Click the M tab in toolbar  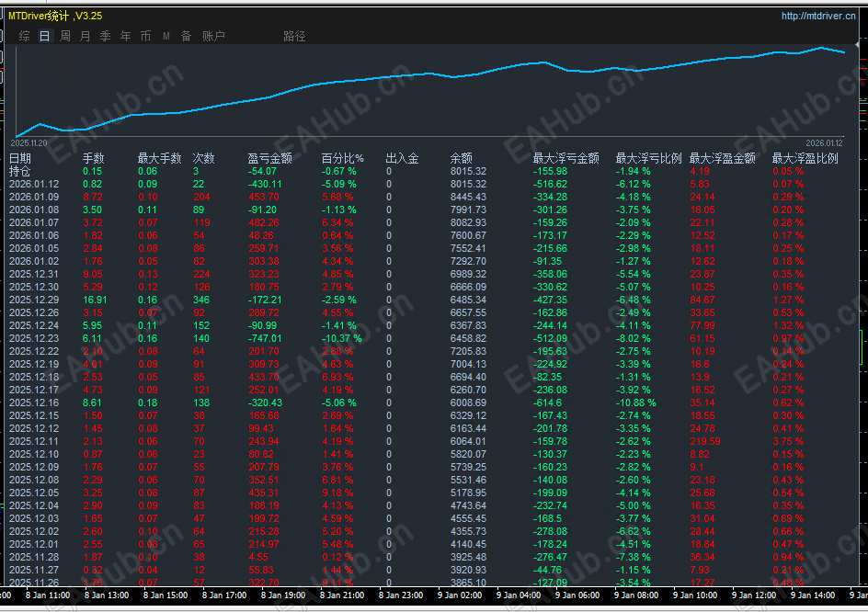tap(166, 36)
